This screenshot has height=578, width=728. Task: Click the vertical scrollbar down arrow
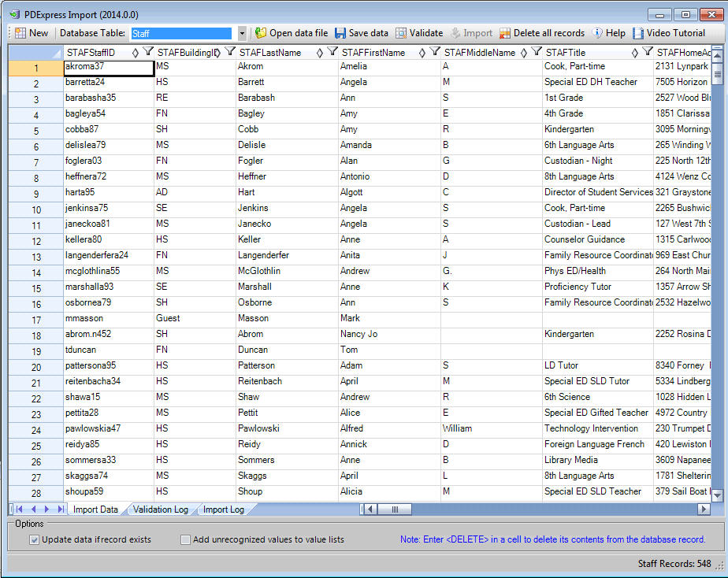coord(717,495)
